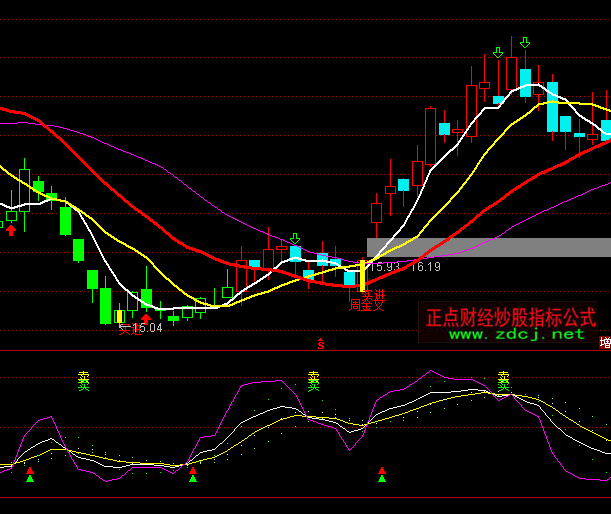Click the first red-green triangle signal in the indicator panel

pyautogui.click(x=29, y=475)
